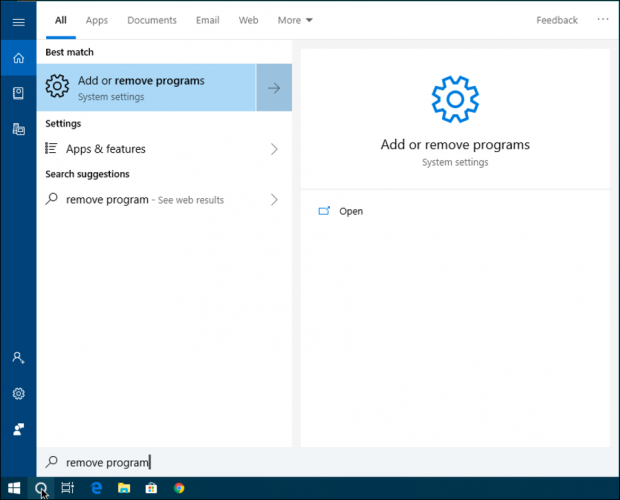The width and height of the screenshot is (620, 500).
Task: Open Google Chrome from the taskbar
Action: (179, 489)
